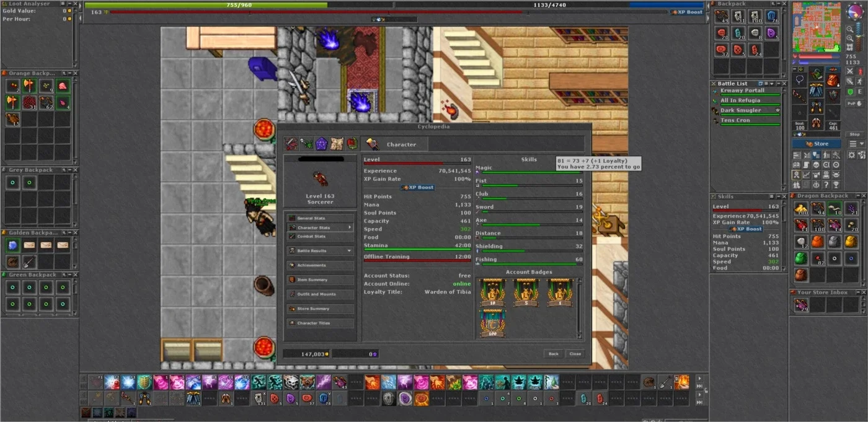Viewport: 868px width, 422px height.
Task: Open the gear Options icon
Action: tap(852, 154)
